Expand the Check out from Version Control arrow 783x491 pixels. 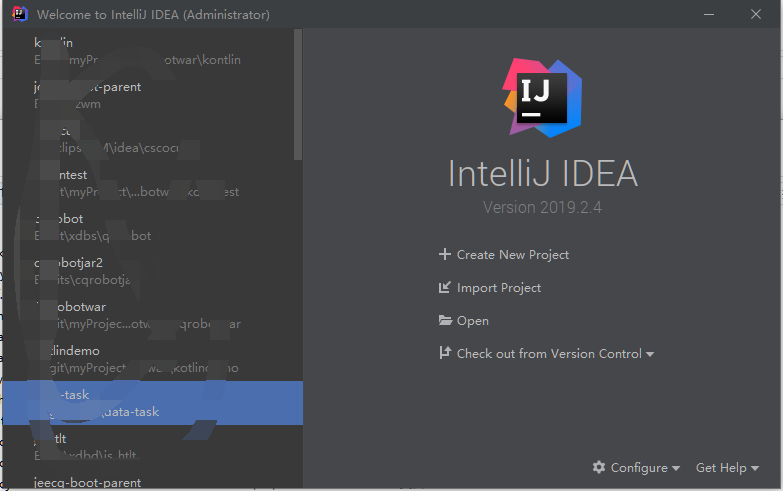[650, 355]
